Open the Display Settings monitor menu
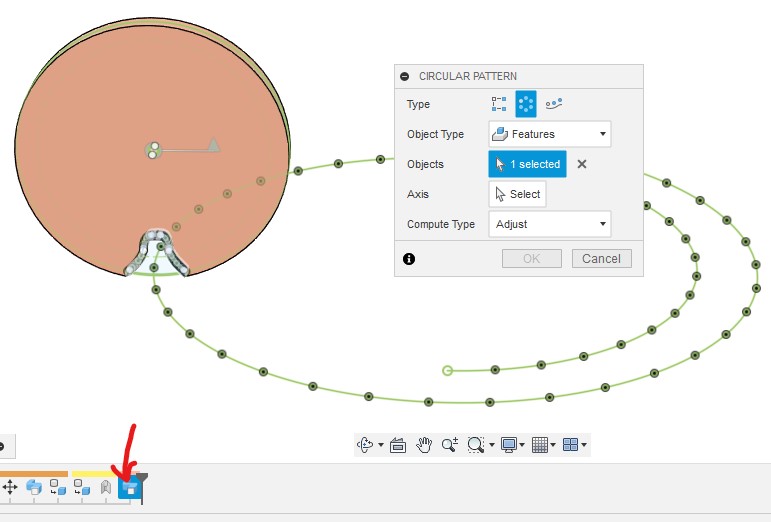The height and width of the screenshot is (522, 771). tap(510, 445)
